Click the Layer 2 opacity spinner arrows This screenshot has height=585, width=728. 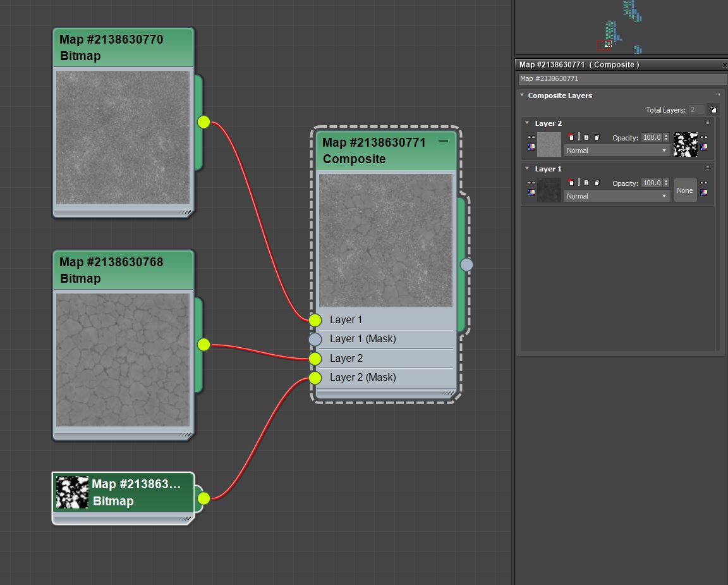(x=665, y=137)
